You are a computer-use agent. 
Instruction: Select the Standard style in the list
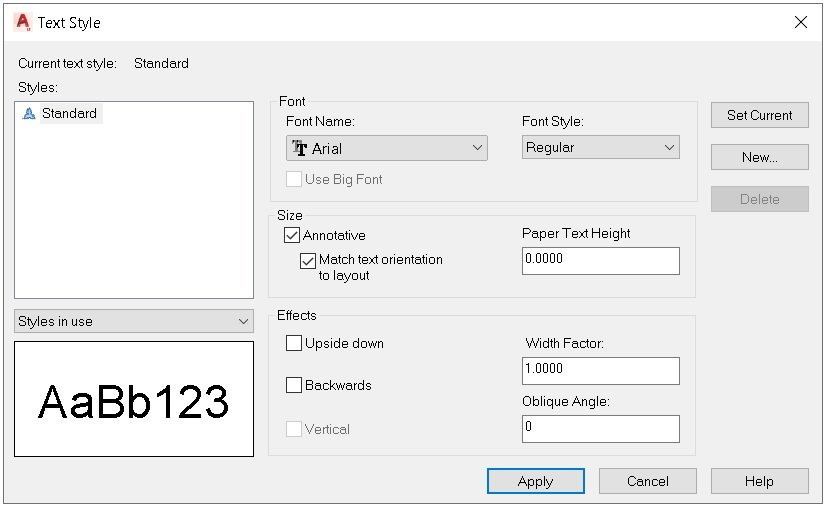(x=69, y=113)
